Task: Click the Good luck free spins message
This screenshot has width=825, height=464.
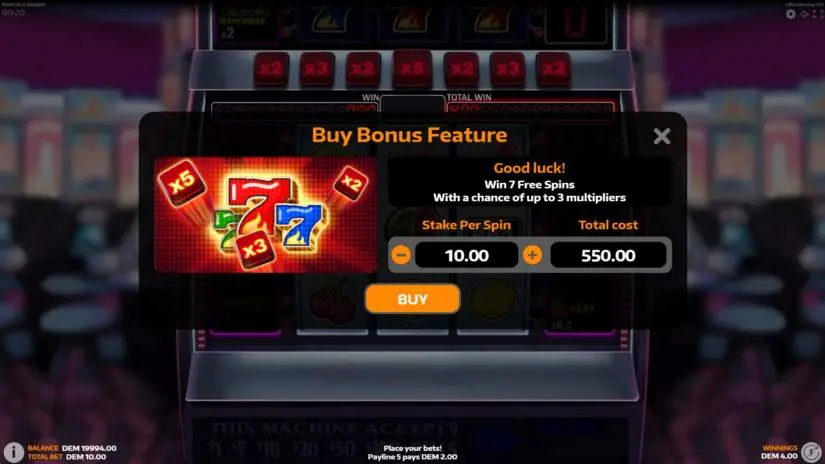Action: (x=529, y=183)
